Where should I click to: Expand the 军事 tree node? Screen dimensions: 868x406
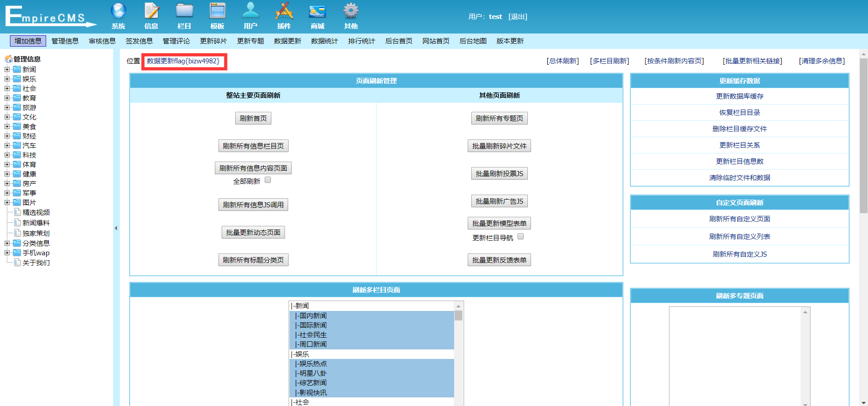(7, 193)
